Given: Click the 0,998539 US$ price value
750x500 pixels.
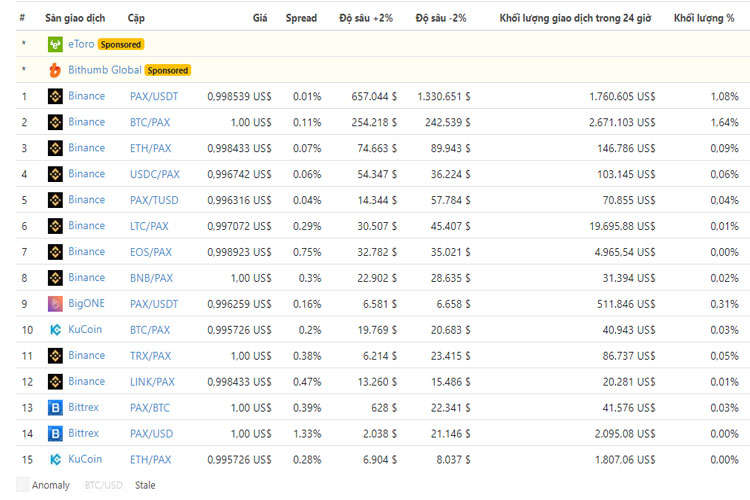Looking at the screenshot, I should coord(239,97).
